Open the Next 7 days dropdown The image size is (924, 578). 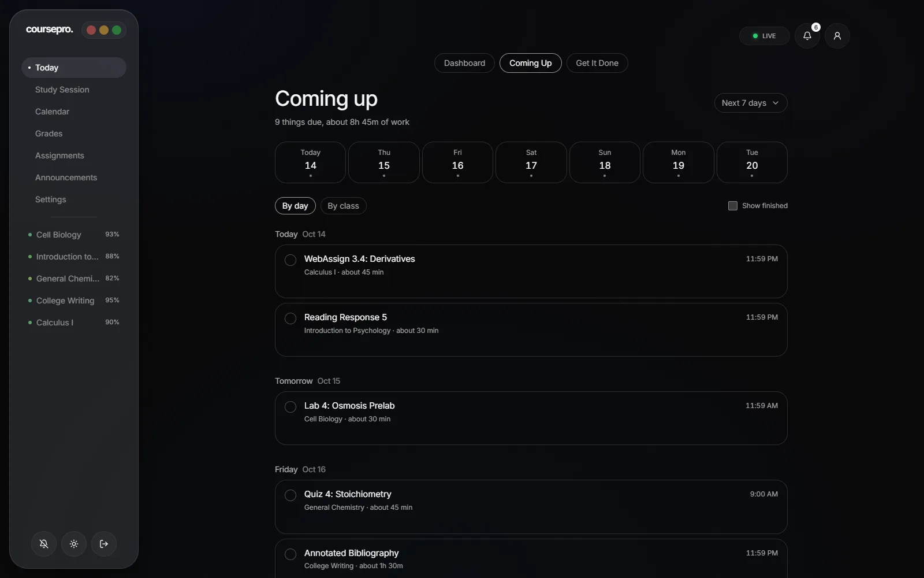click(751, 103)
